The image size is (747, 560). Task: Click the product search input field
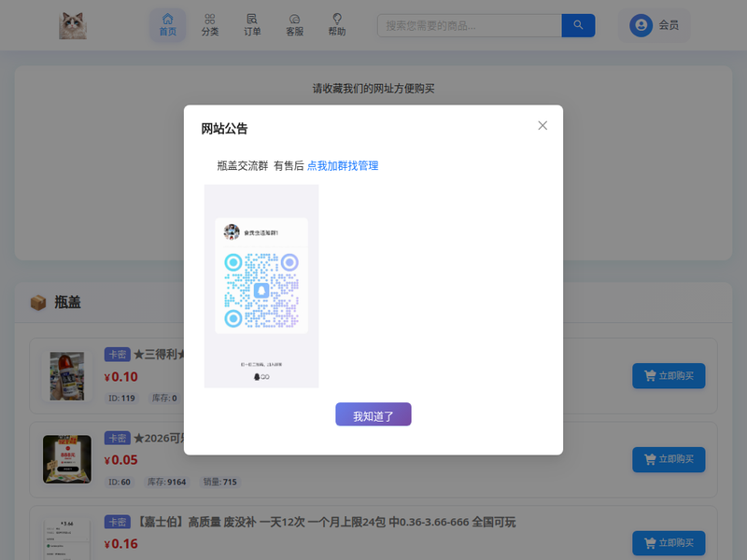[470, 26]
